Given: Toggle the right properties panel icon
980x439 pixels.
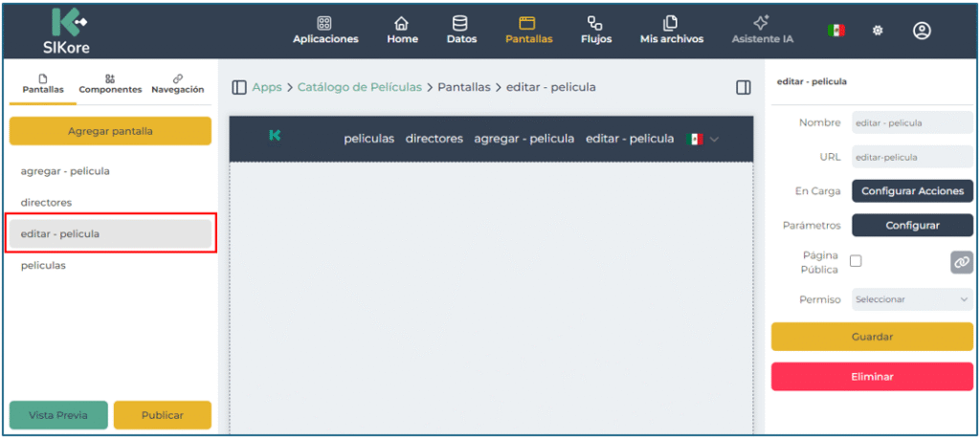Looking at the screenshot, I should coord(743,87).
